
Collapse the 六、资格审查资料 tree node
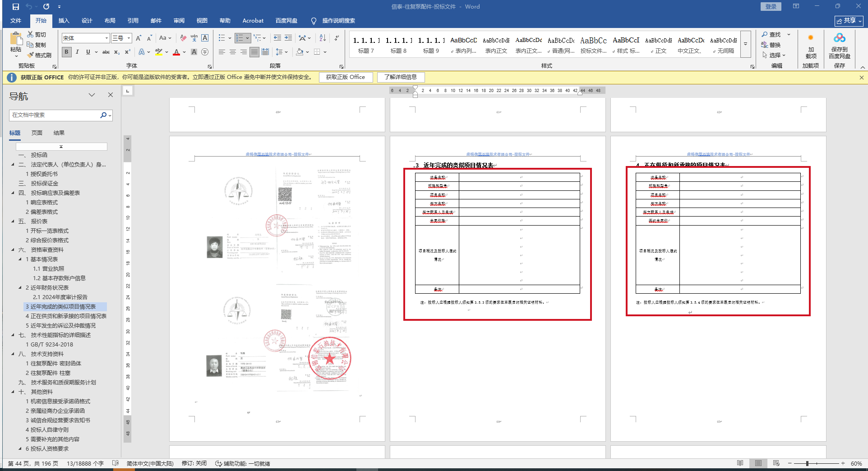[13, 249]
